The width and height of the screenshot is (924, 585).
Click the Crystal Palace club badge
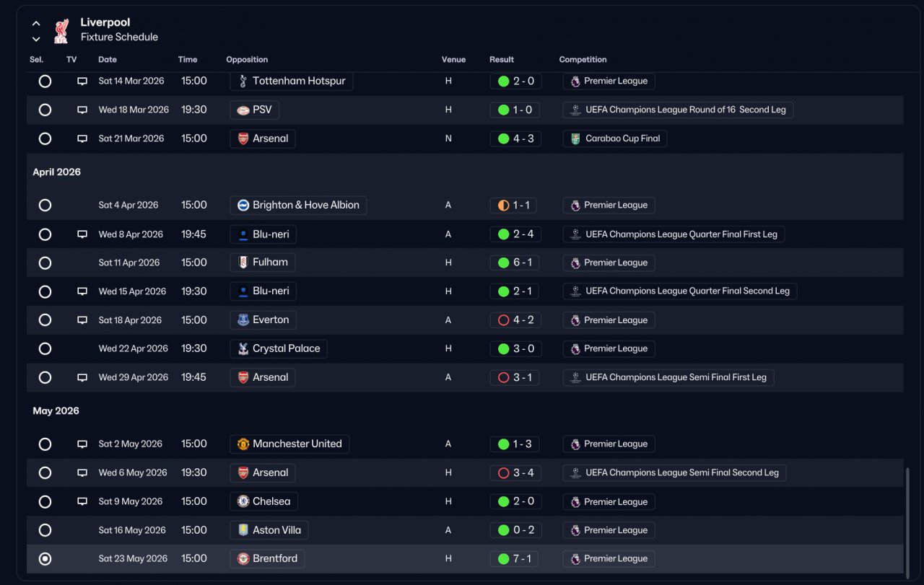tap(243, 349)
